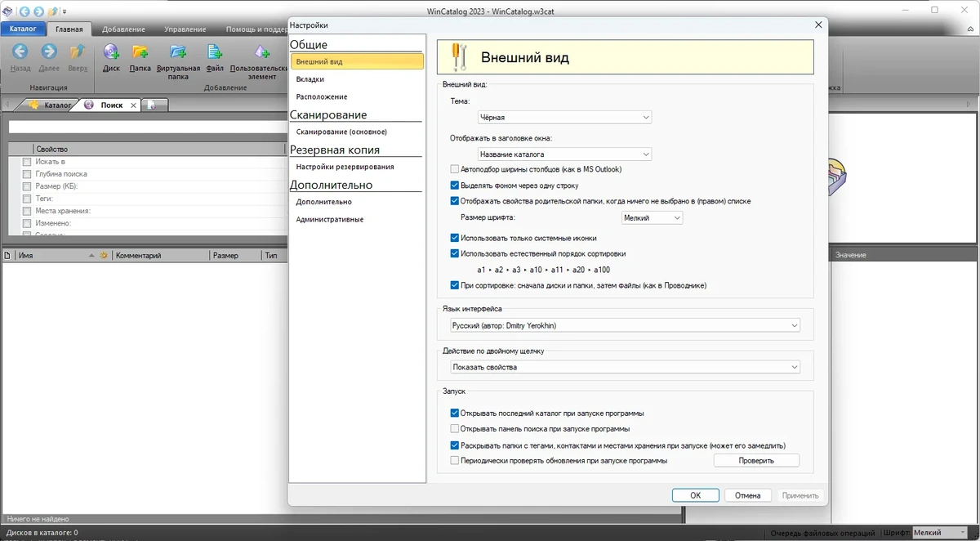Viewport: 980px width, 541px height.
Task: Add a disk with the Диск icon
Action: coord(111,52)
